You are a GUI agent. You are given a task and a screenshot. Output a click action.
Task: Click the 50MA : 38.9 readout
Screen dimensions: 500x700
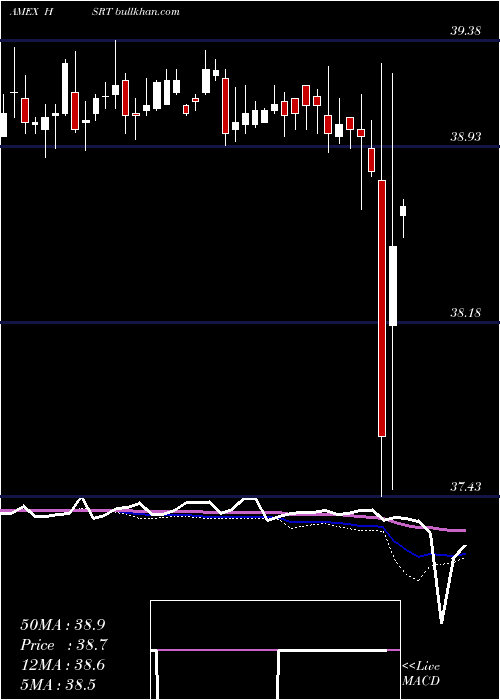[x=62, y=625]
